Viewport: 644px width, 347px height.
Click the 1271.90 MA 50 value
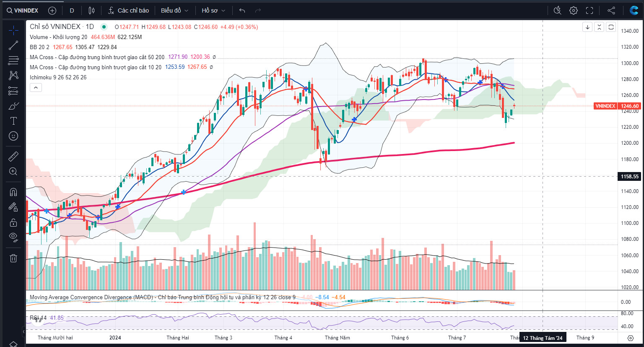(x=178, y=57)
